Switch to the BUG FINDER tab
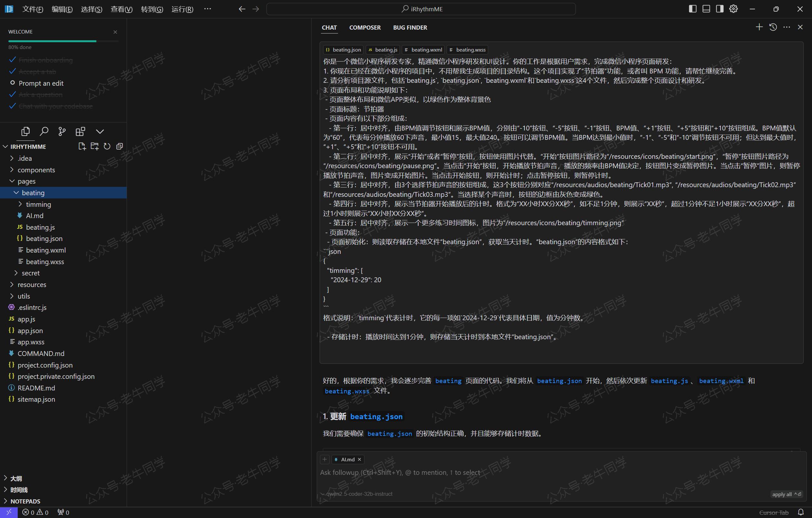812x518 pixels. (x=410, y=28)
